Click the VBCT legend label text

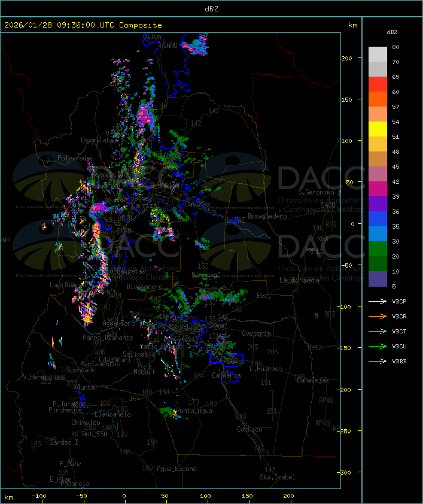point(399,331)
